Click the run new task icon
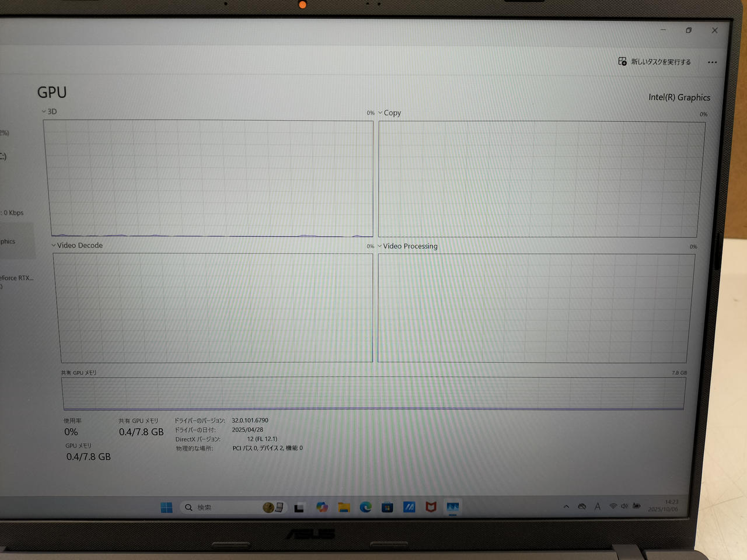747x560 pixels. coord(623,61)
